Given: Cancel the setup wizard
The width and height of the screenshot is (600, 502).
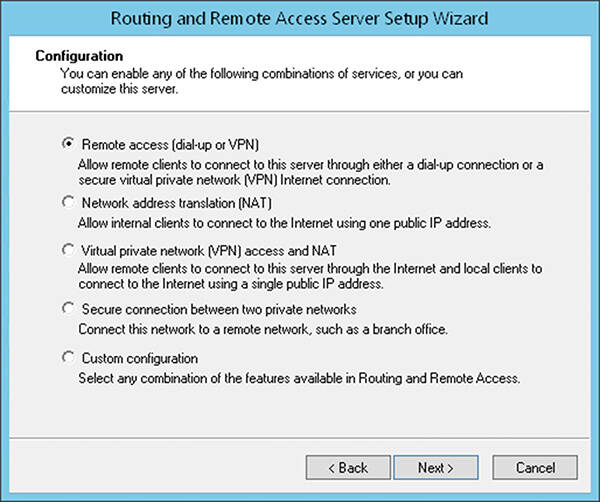Looking at the screenshot, I should tap(535, 467).
